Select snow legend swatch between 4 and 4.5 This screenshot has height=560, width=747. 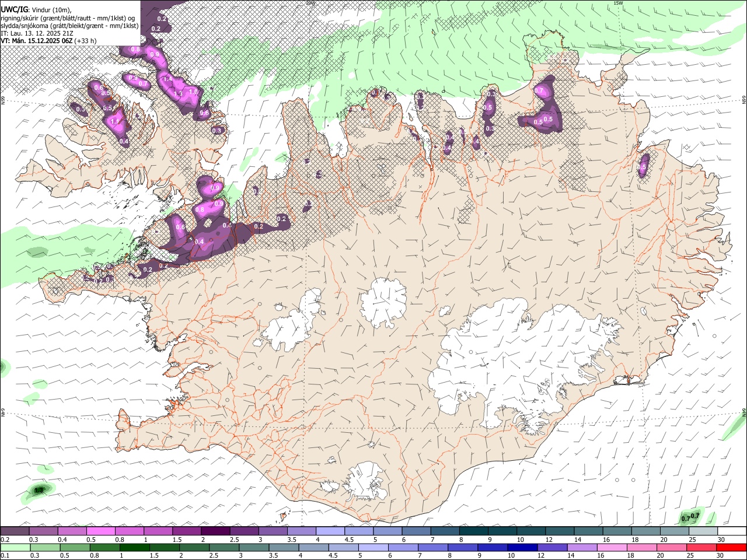(x=330, y=531)
